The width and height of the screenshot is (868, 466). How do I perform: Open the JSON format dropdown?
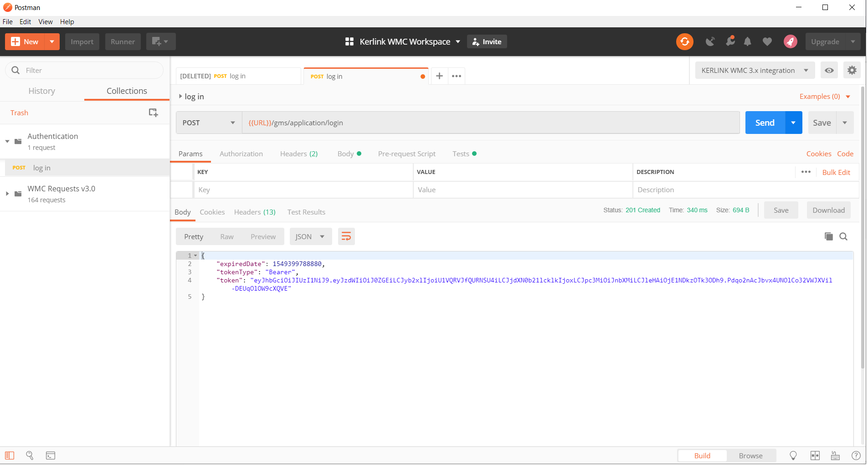[310, 236]
